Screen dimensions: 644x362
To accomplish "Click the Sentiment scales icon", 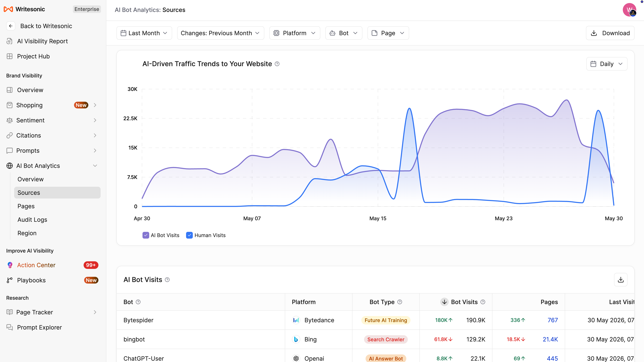I will pyautogui.click(x=9, y=120).
